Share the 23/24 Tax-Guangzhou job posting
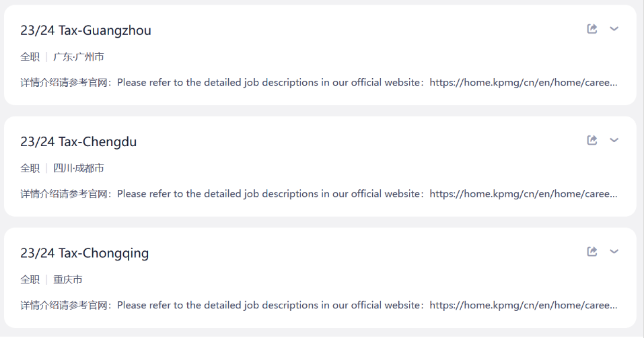 pos(592,29)
